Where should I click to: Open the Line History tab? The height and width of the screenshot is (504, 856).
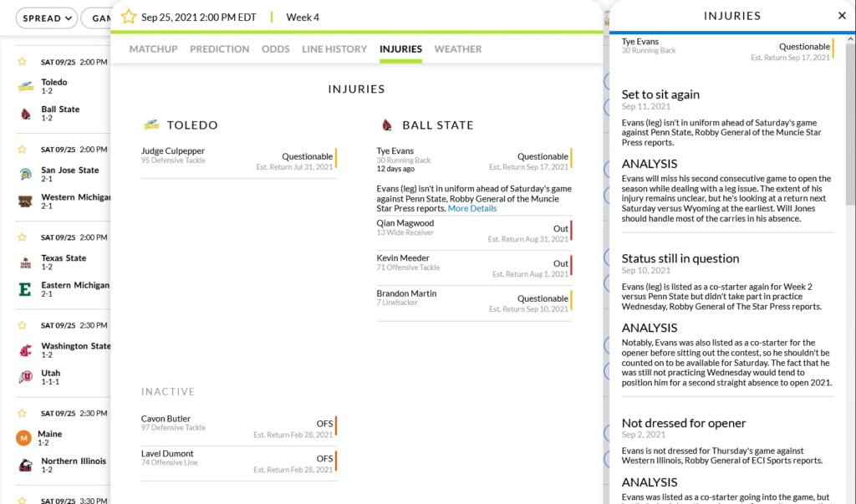tap(334, 49)
